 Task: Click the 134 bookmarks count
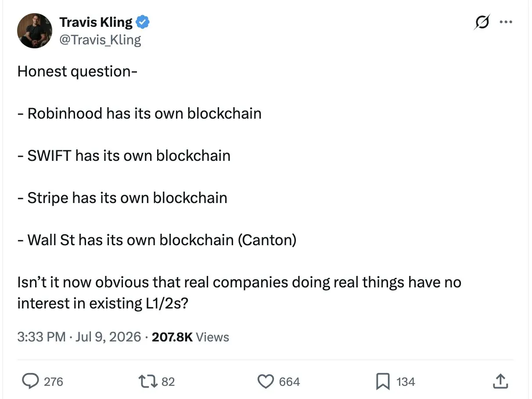(x=406, y=382)
